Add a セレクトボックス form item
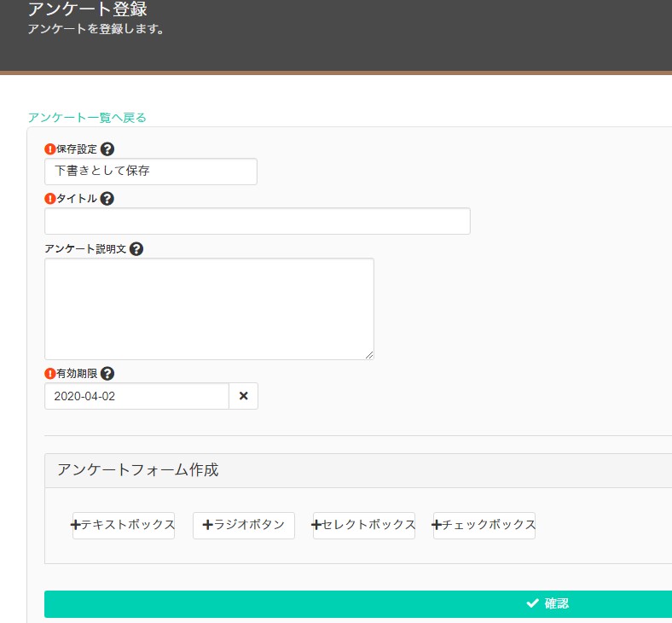Screen dimensions: 672x623 (364, 525)
